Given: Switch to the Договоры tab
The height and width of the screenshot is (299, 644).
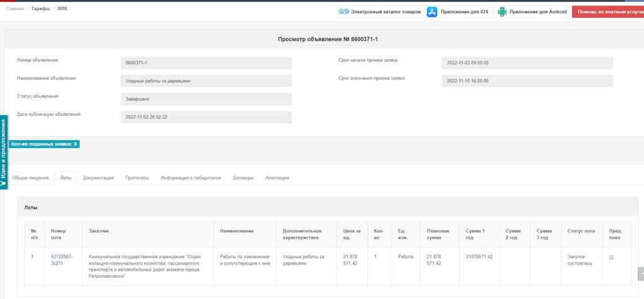Looking at the screenshot, I should tap(243, 178).
